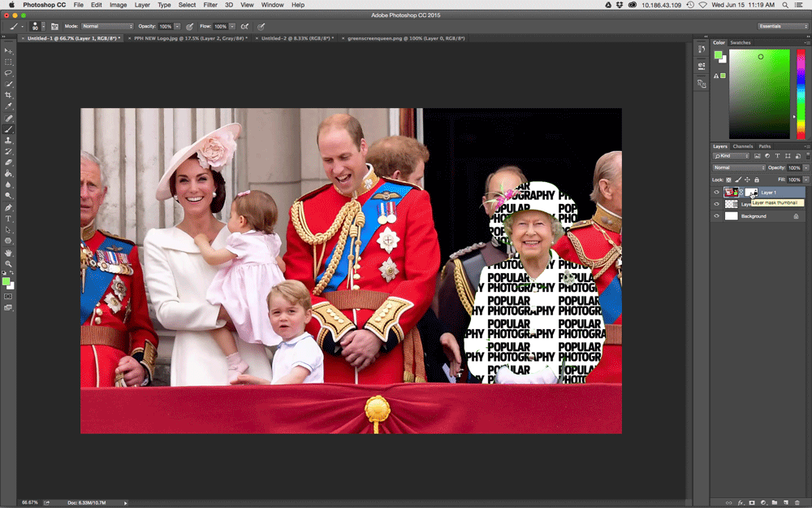Select the Zoom tool
This screenshot has height=508, width=812.
tap(8, 264)
